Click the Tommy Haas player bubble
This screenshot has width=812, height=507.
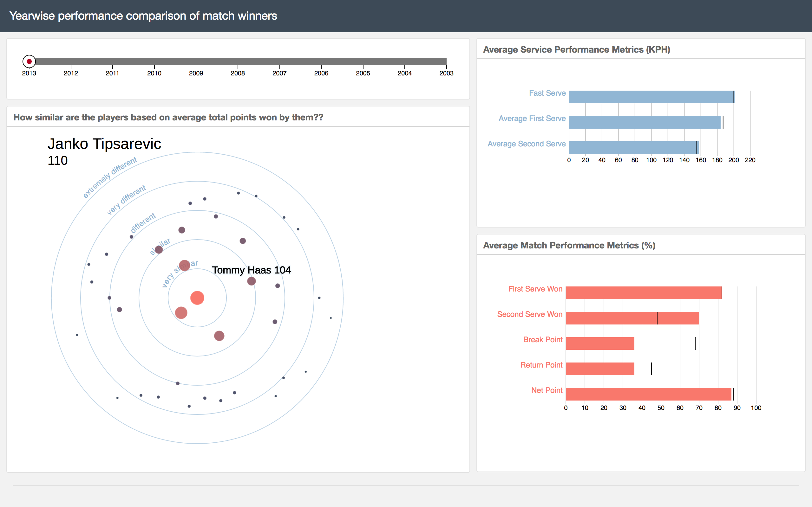[x=251, y=281]
